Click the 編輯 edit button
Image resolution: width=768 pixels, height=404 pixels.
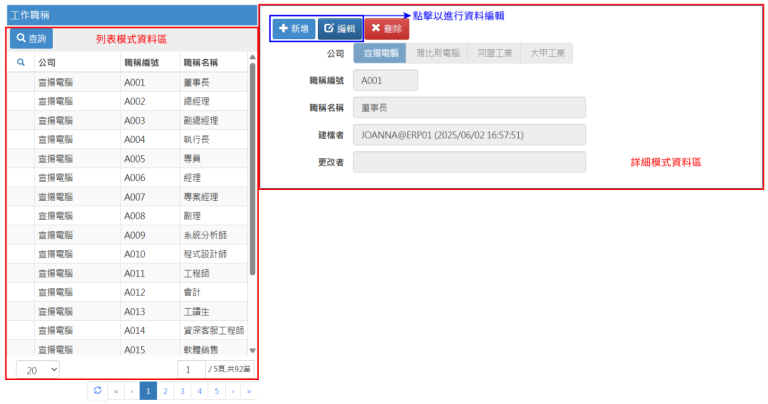click(339, 29)
